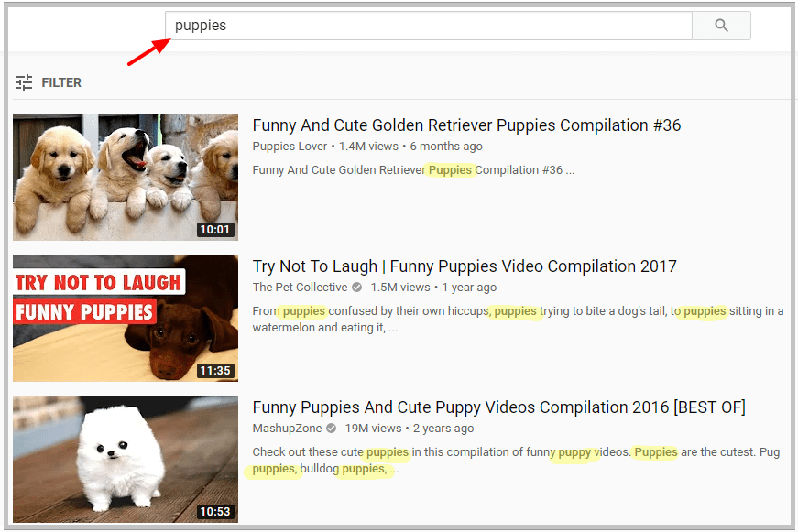The width and height of the screenshot is (798, 532).
Task: Click '2 years ago' upload date
Action: (x=443, y=429)
